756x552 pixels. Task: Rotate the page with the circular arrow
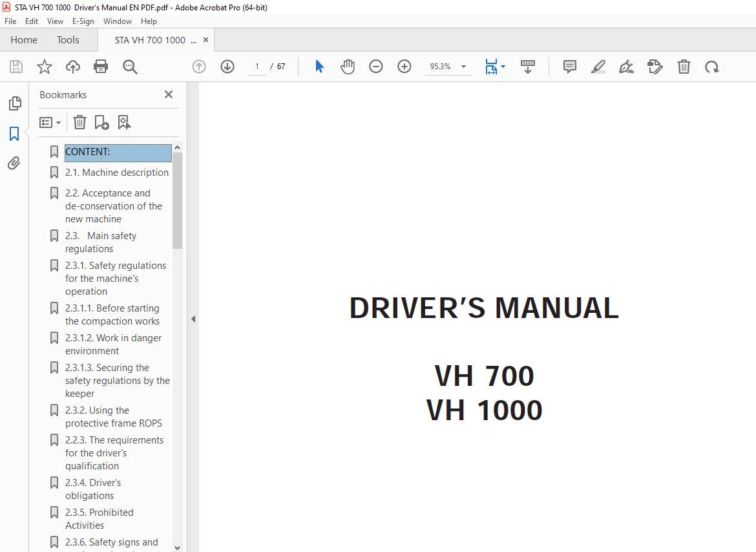pyautogui.click(x=711, y=67)
